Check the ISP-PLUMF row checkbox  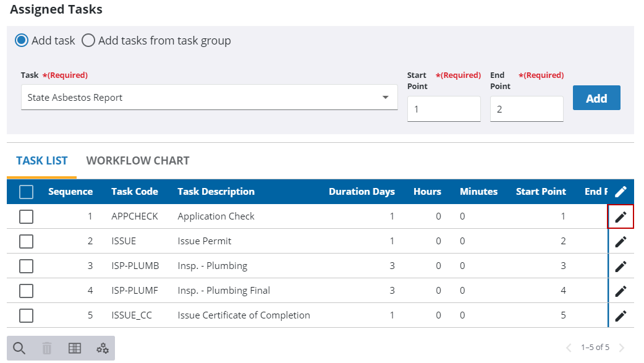pyautogui.click(x=27, y=291)
